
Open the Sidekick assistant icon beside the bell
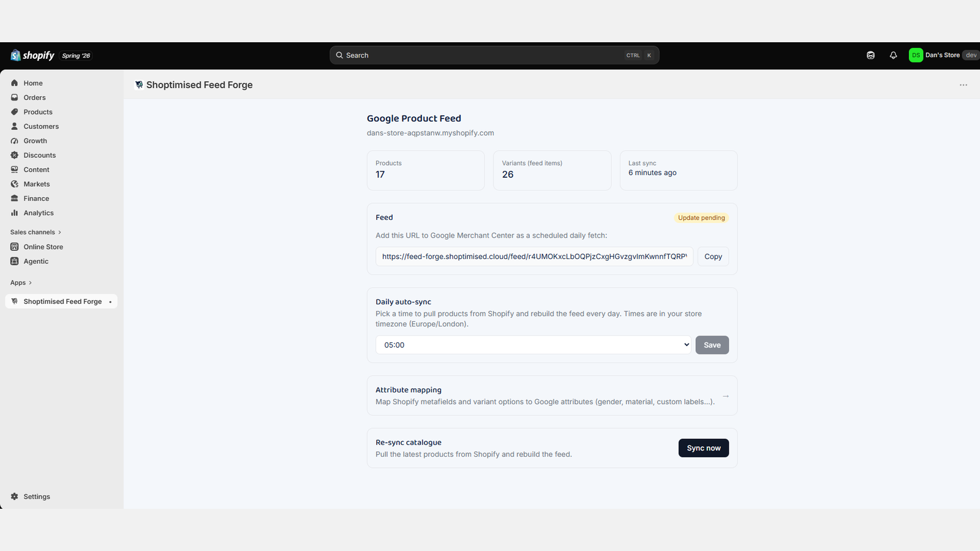click(870, 55)
